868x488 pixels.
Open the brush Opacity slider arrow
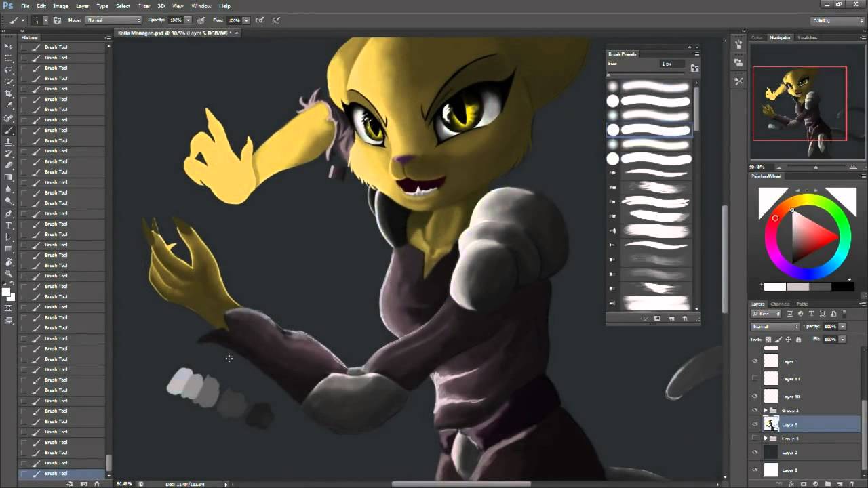click(x=188, y=20)
